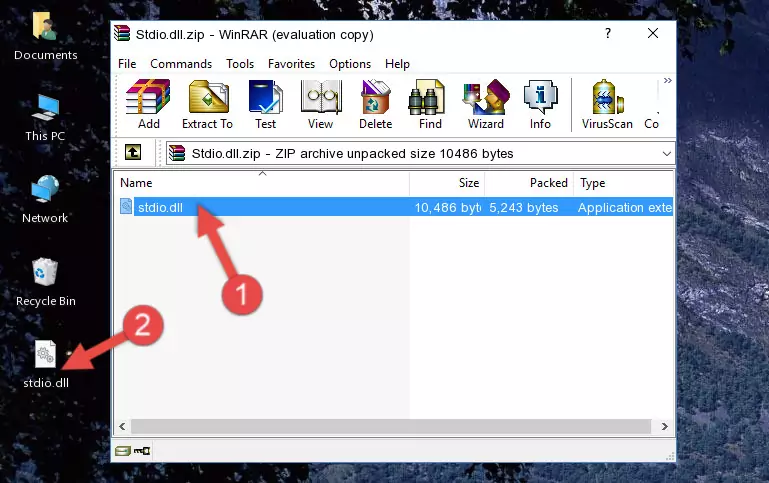The image size is (769, 483).
Task: Expand hidden toolbar buttons chevron
Action: tap(667, 80)
